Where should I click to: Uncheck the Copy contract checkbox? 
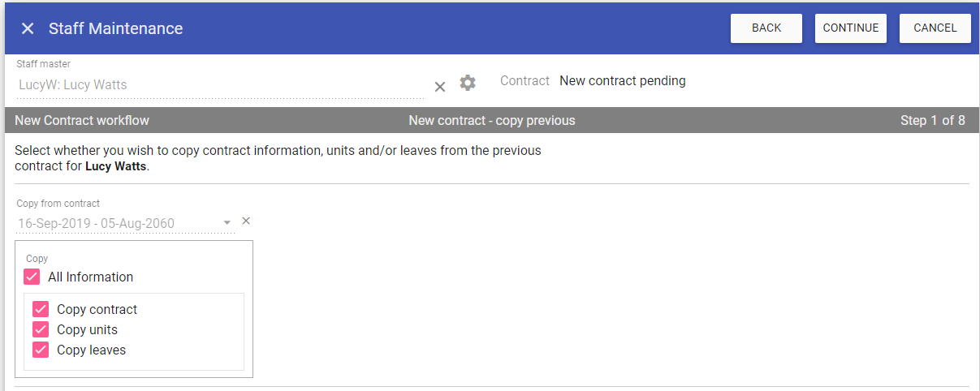[x=41, y=310]
